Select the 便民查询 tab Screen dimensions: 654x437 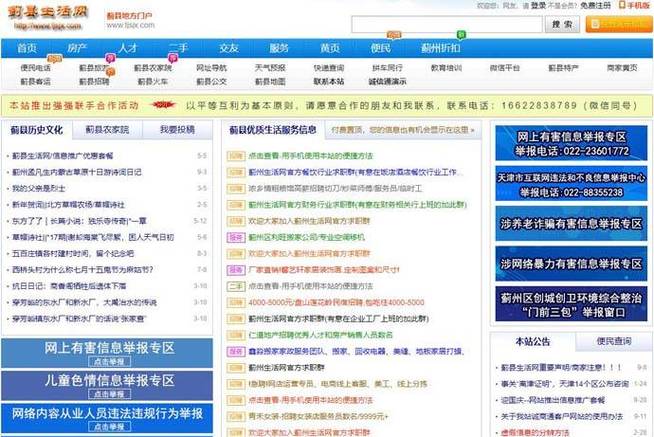[614, 342]
